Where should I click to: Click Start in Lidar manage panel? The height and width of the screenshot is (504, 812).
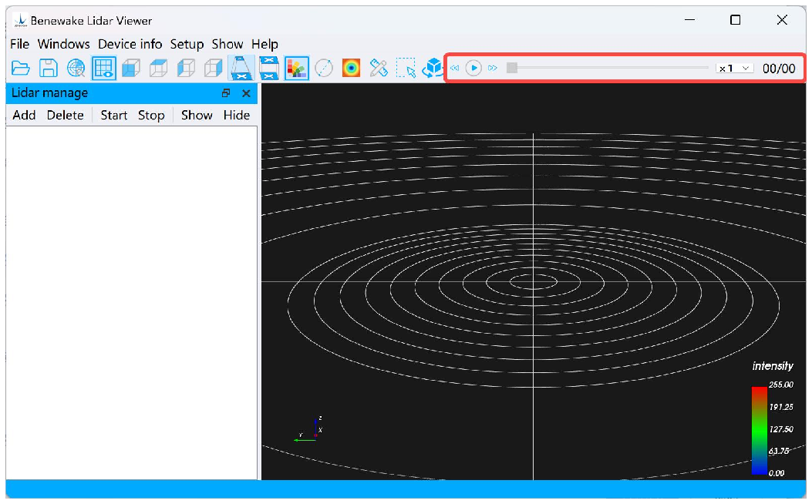[114, 115]
